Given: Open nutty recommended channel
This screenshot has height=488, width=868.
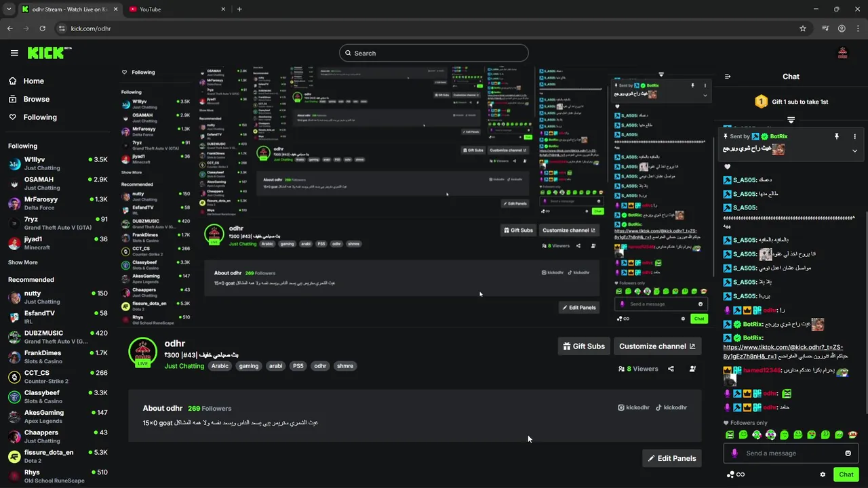Looking at the screenshot, I should (x=58, y=297).
